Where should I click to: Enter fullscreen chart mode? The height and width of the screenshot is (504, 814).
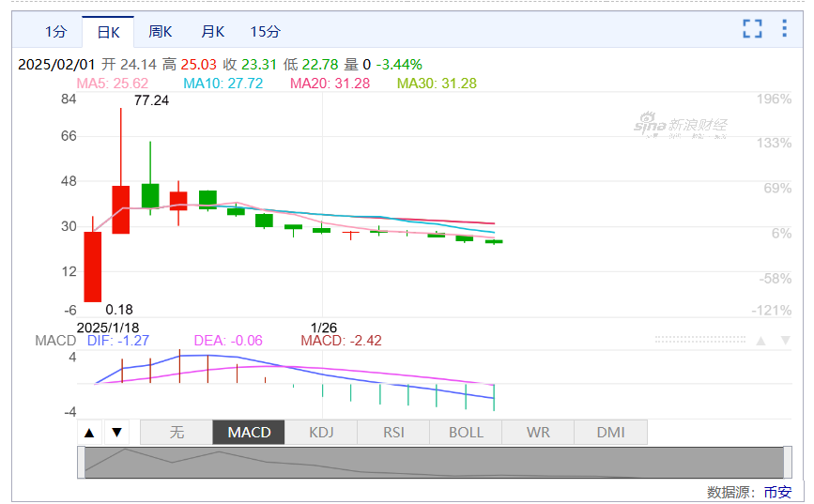(752, 28)
